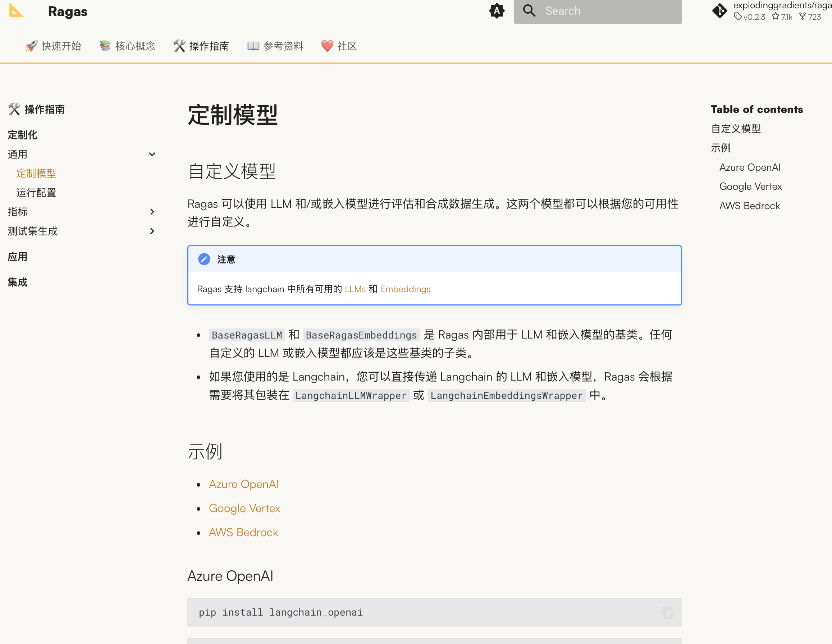Viewport: 832px width, 644px height.
Task: Jump to Google Vertex example link
Action: point(244,508)
